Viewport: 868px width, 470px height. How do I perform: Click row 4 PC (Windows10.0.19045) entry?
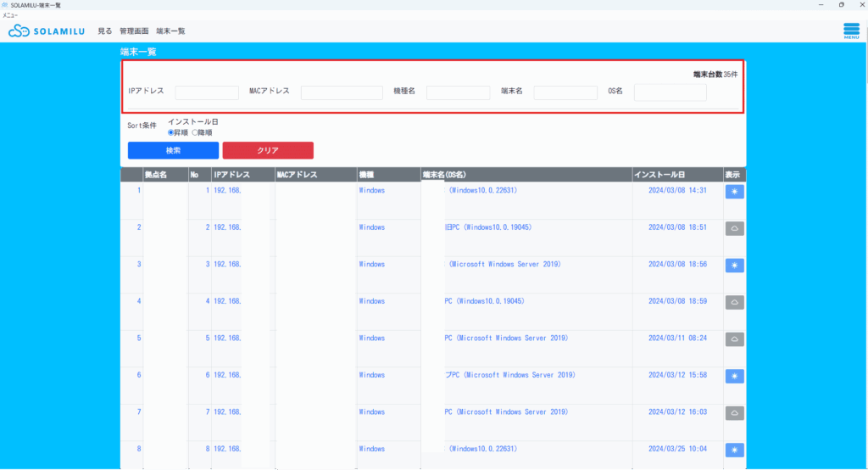click(484, 301)
